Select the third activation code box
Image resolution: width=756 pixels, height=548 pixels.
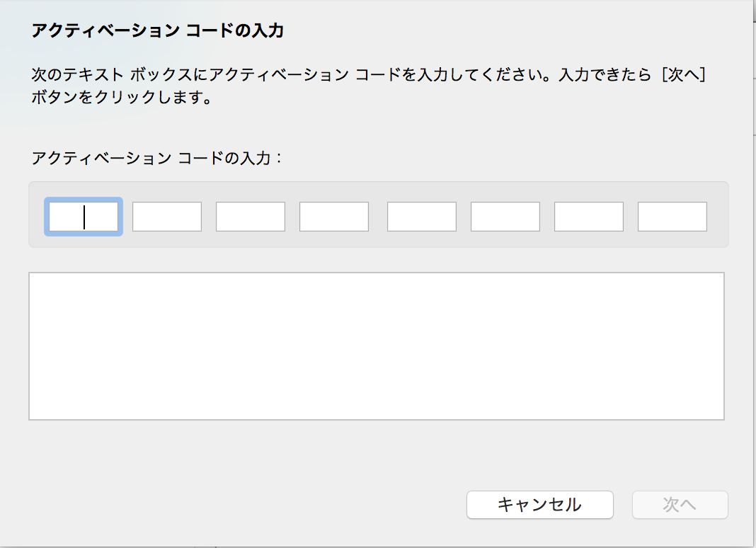tap(251, 217)
